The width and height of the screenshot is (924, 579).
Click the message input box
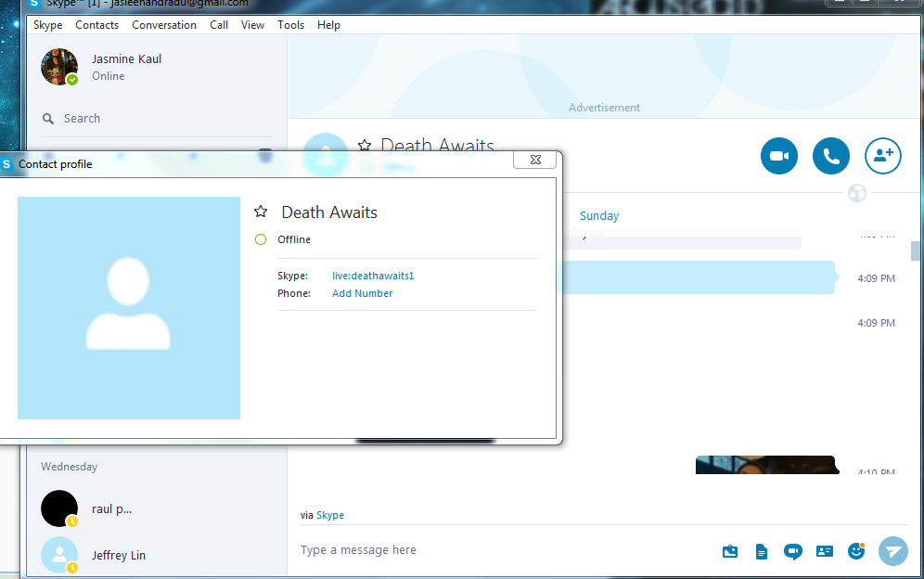click(x=504, y=550)
